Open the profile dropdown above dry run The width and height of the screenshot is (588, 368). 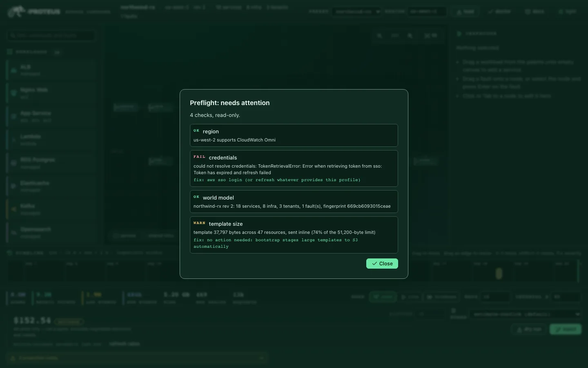526,314
